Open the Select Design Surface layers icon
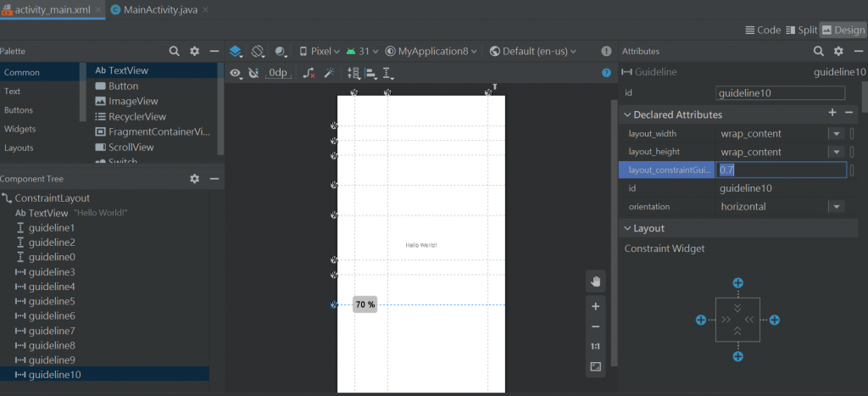The height and width of the screenshot is (396, 868). coord(236,52)
